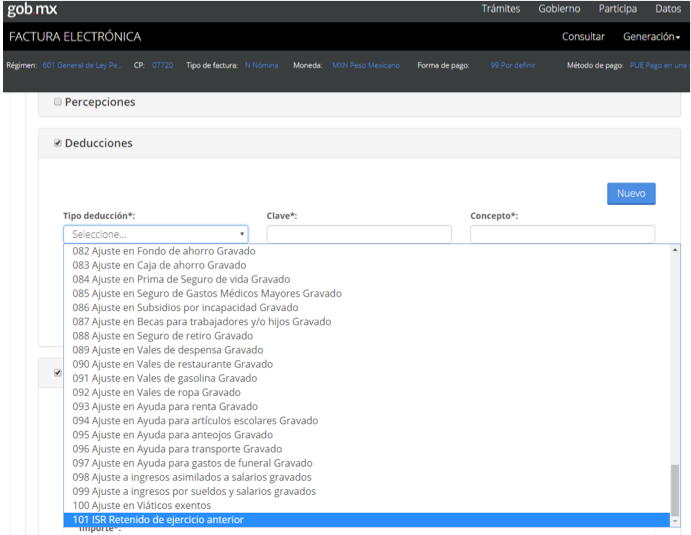This screenshot has width=691, height=535.
Task: Click forma de pago 99 Por definir
Action: tap(513, 65)
